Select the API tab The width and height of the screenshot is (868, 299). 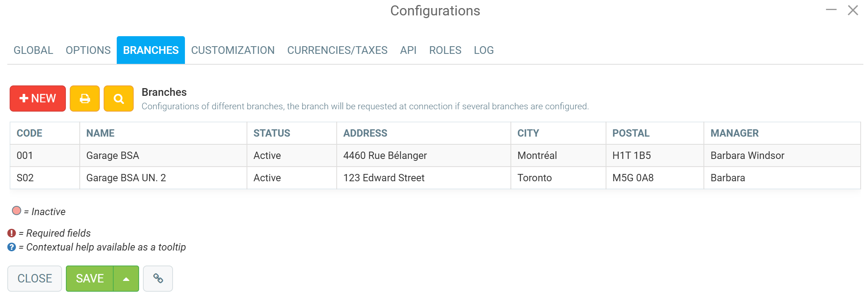click(x=408, y=50)
